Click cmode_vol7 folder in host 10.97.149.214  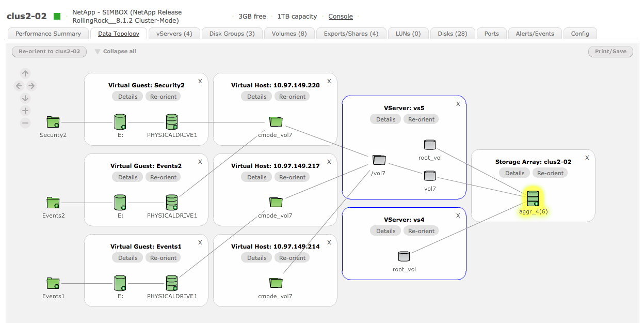(x=276, y=283)
